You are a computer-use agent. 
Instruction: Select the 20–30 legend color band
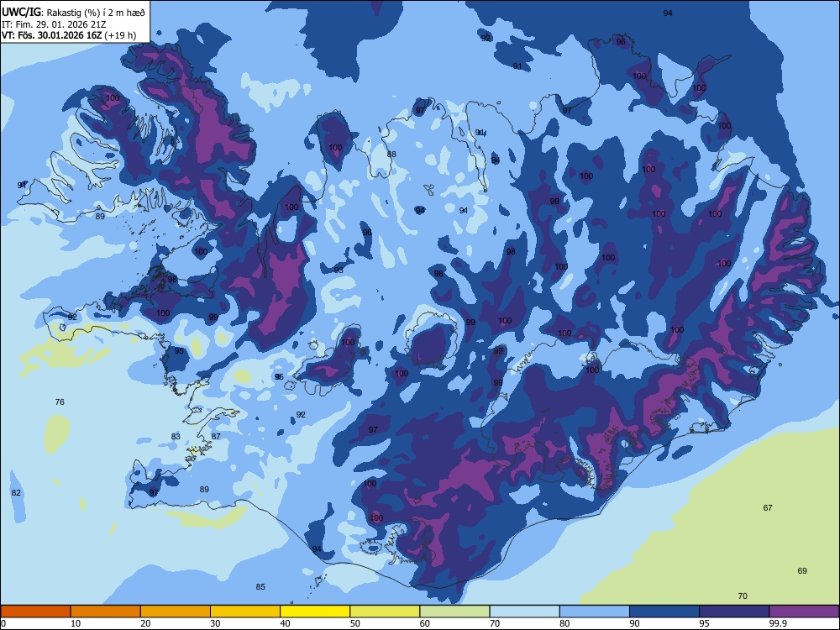click(176, 612)
